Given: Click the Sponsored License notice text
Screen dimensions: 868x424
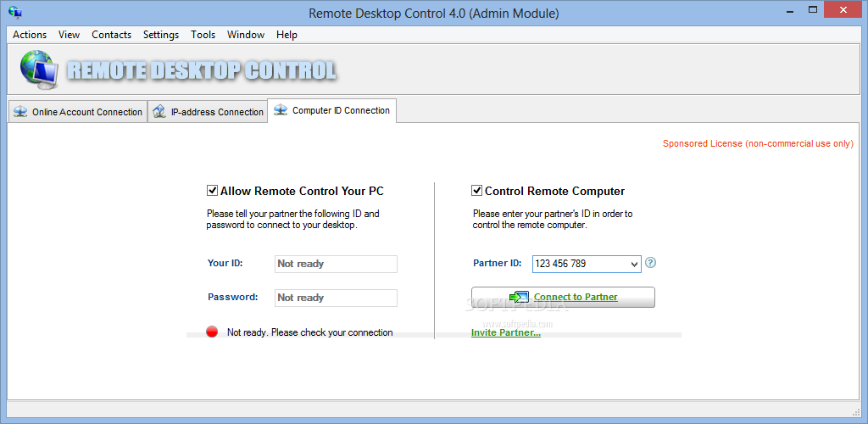Looking at the screenshot, I should 758,143.
